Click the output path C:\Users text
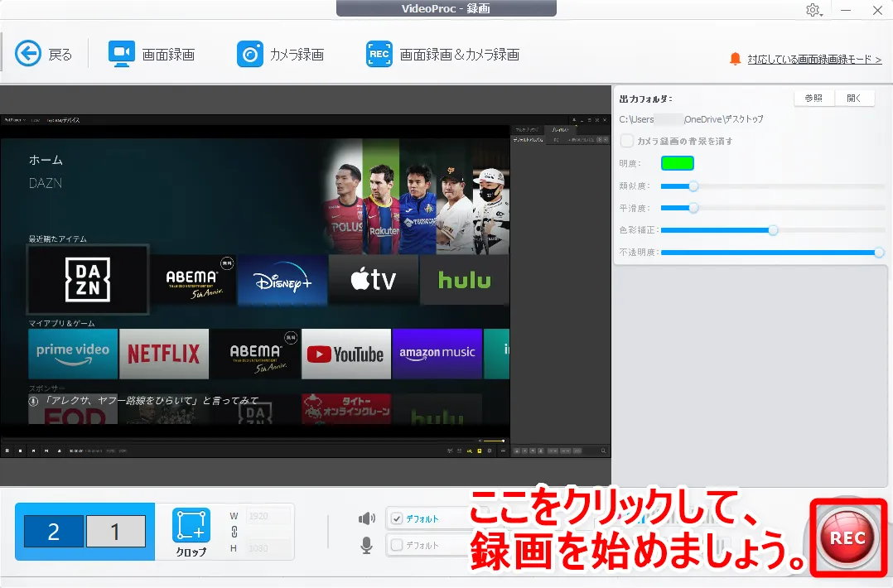Viewport: 893px width, 588px height. point(691,119)
